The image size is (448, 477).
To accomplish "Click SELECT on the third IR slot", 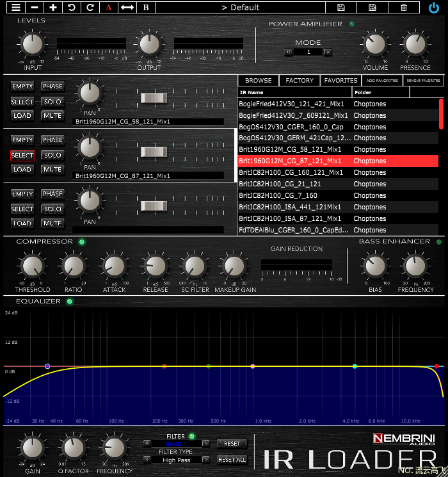I will point(22,209).
